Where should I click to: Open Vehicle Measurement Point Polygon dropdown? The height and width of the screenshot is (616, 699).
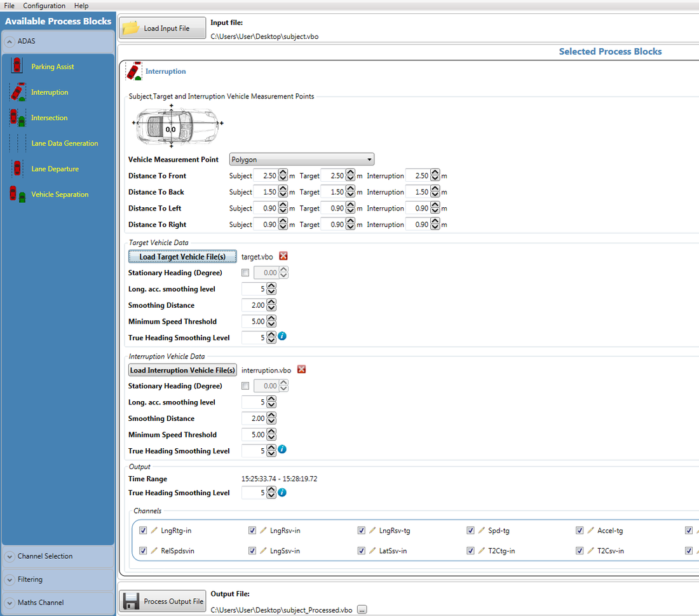click(x=301, y=159)
